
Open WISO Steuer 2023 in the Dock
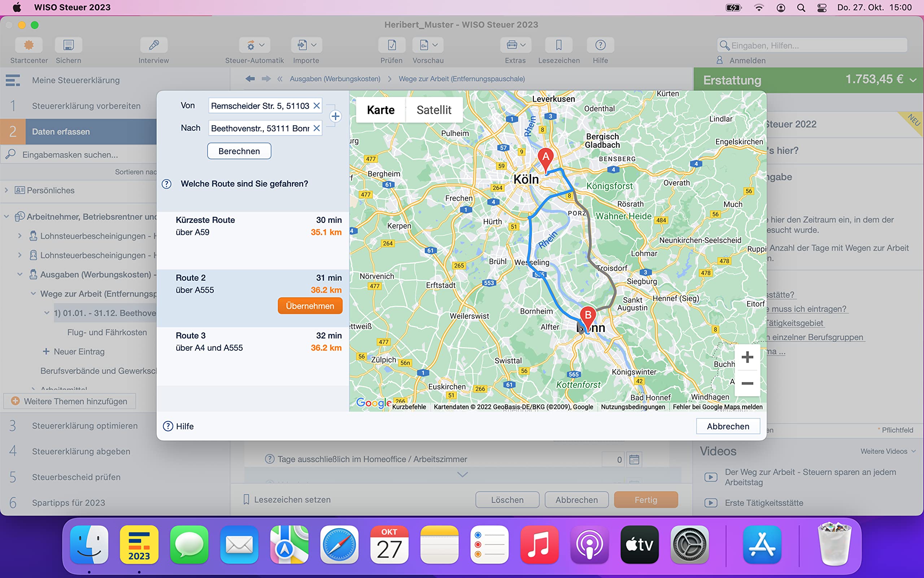click(x=139, y=544)
